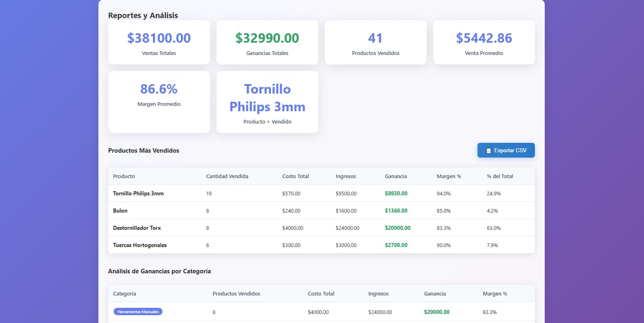Click the Categoría column header

point(124,293)
